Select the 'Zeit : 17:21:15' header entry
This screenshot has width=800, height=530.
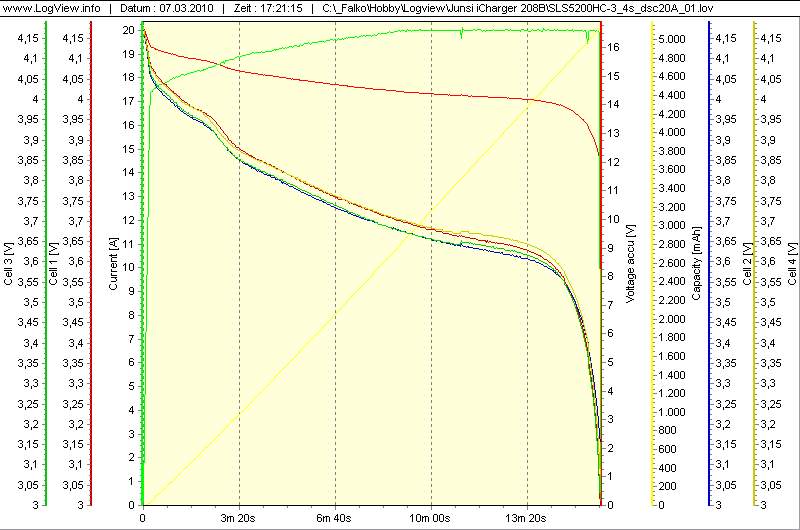click(x=268, y=8)
